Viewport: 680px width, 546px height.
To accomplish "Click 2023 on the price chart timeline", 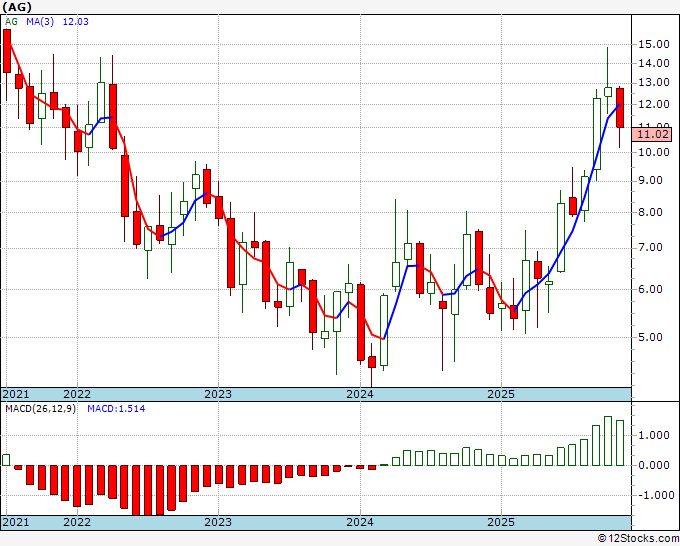I will pos(218,394).
